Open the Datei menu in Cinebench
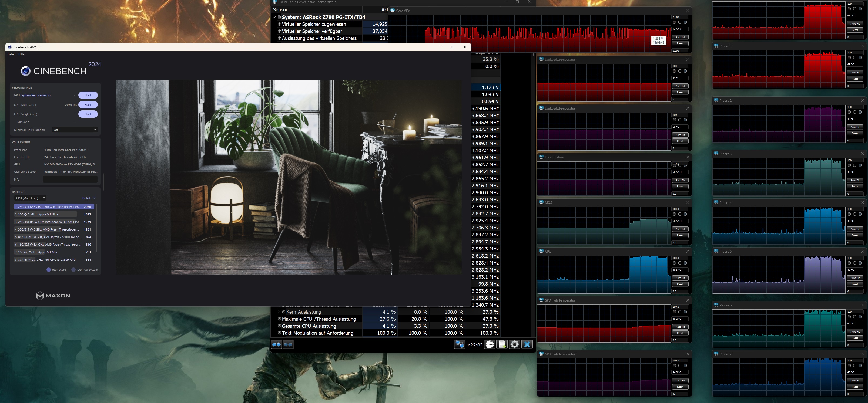Viewport: 868px width, 403px height. 11,54
